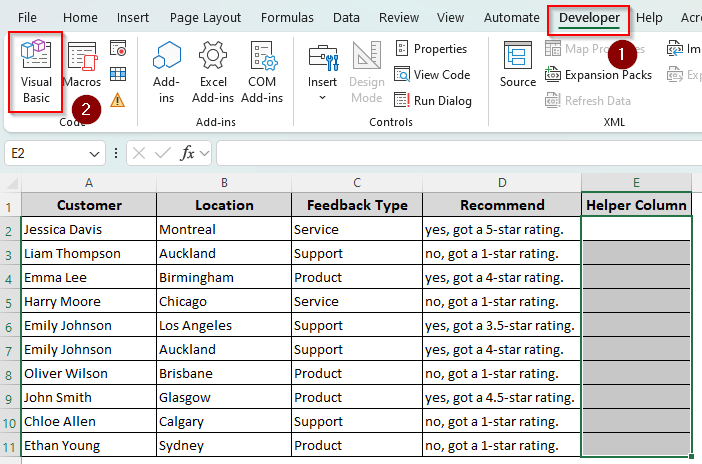Open the Add-ins button
Screen dimensions: 702x464
click(x=167, y=72)
